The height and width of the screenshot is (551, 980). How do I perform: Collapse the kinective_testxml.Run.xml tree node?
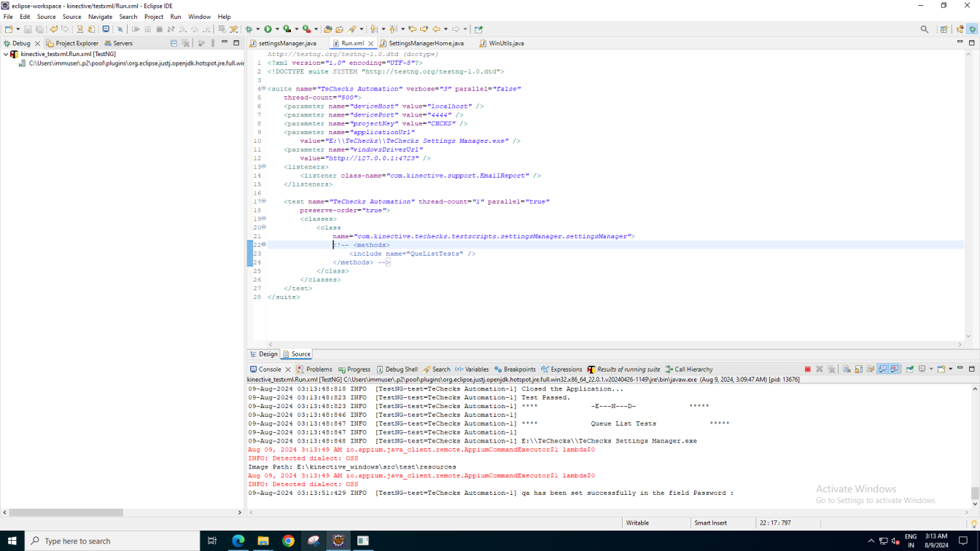(6, 55)
